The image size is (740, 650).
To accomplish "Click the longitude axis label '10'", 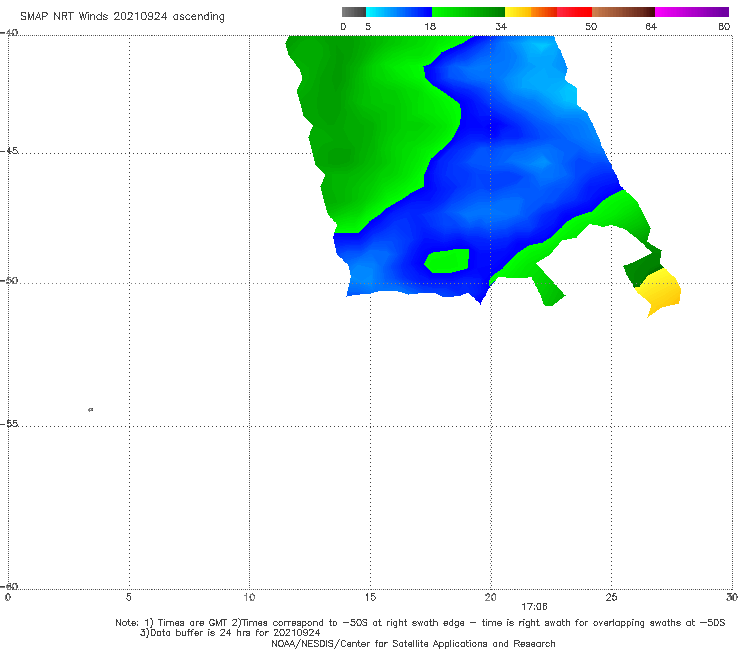I will (x=249, y=597).
